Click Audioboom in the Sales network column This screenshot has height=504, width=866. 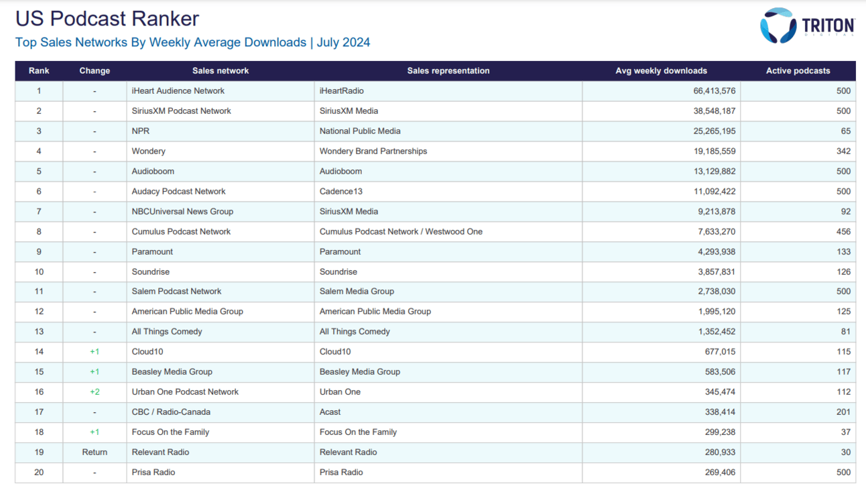[153, 172]
